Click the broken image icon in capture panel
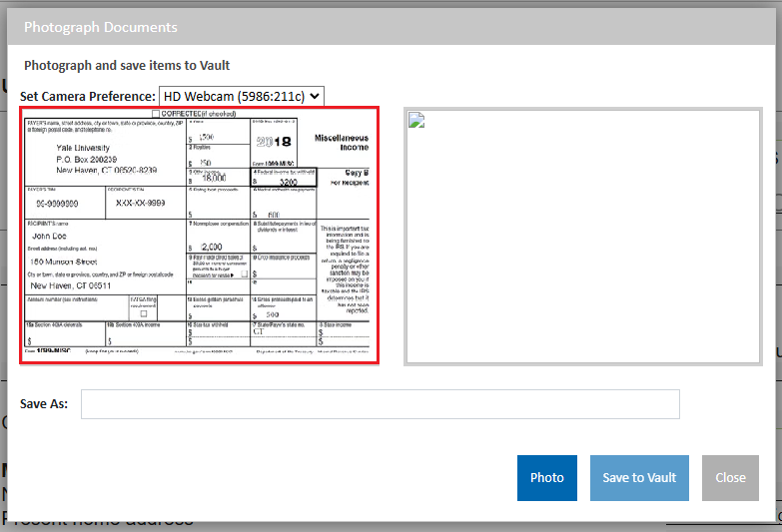The image size is (782, 532). point(416,120)
